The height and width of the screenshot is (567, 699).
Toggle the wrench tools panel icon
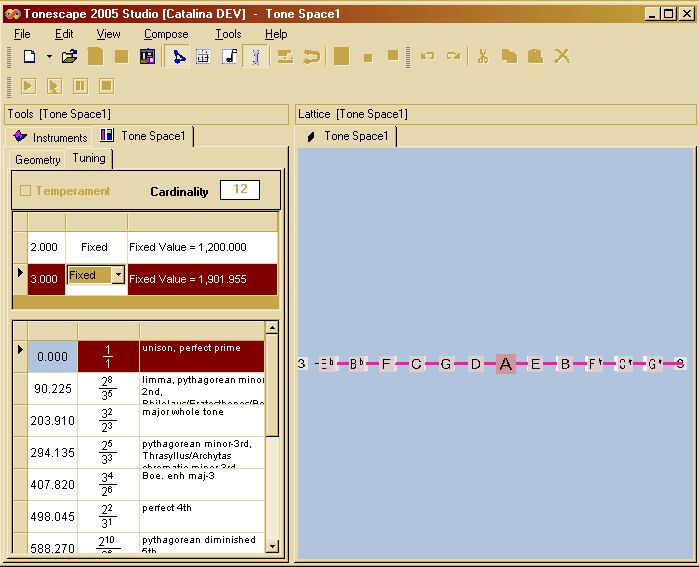pos(255,57)
